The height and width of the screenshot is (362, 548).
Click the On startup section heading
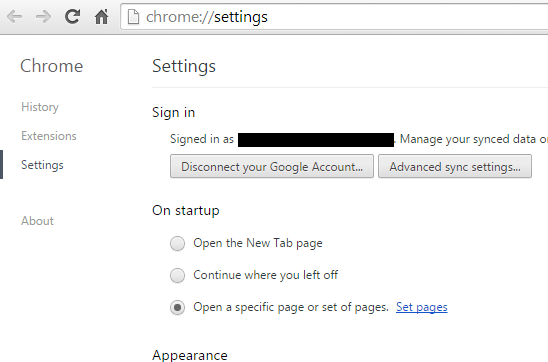point(186,211)
